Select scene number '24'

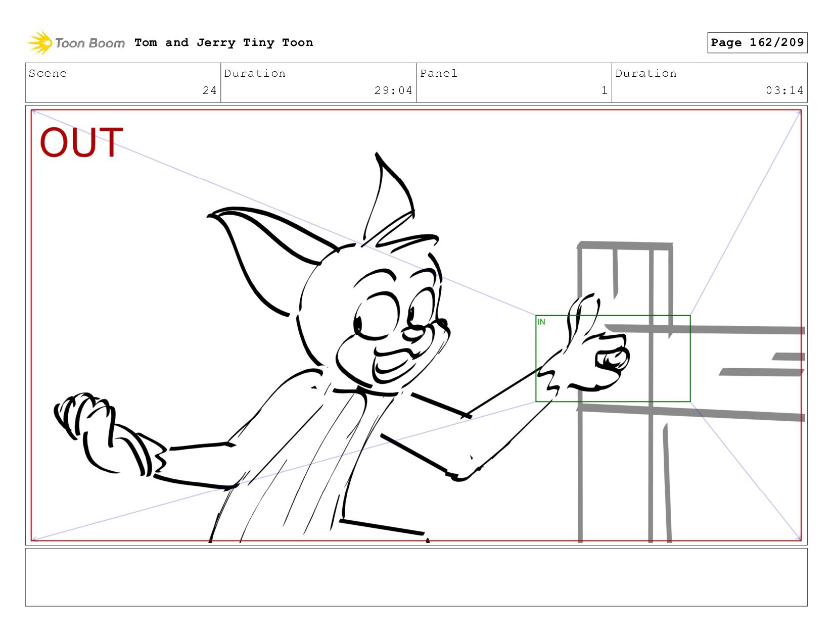(210, 90)
